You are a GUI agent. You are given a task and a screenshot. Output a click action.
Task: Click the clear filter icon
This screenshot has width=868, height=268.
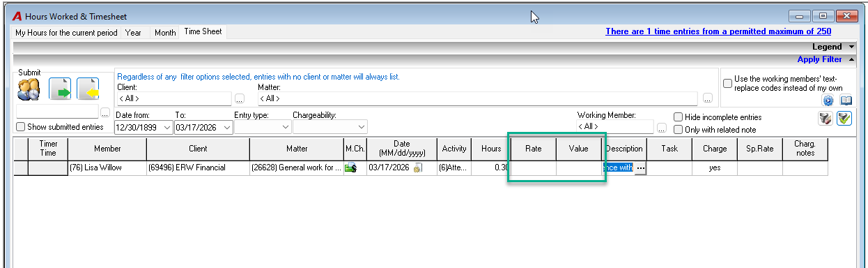(x=826, y=119)
